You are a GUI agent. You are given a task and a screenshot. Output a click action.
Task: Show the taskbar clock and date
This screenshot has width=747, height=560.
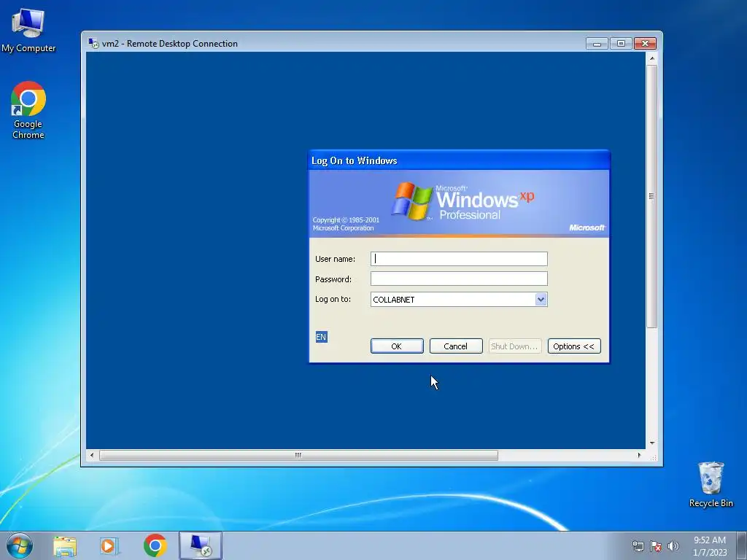[x=709, y=546]
